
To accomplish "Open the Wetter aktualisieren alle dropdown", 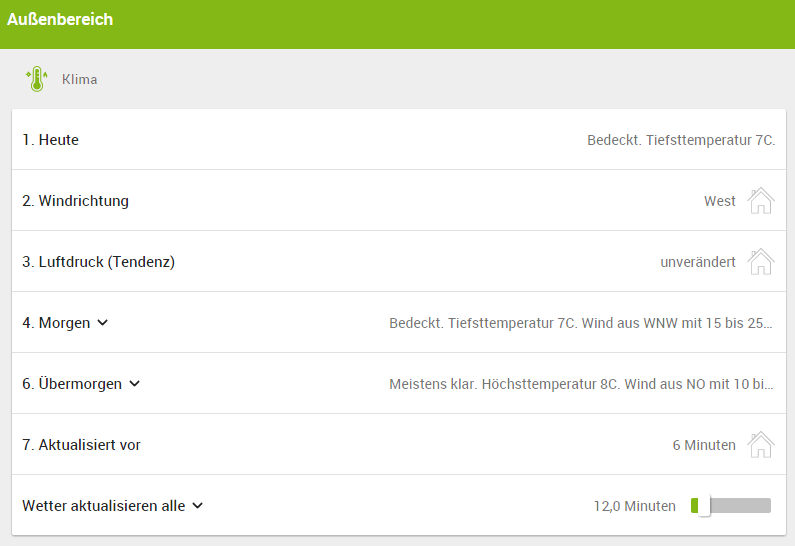I will point(197,506).
